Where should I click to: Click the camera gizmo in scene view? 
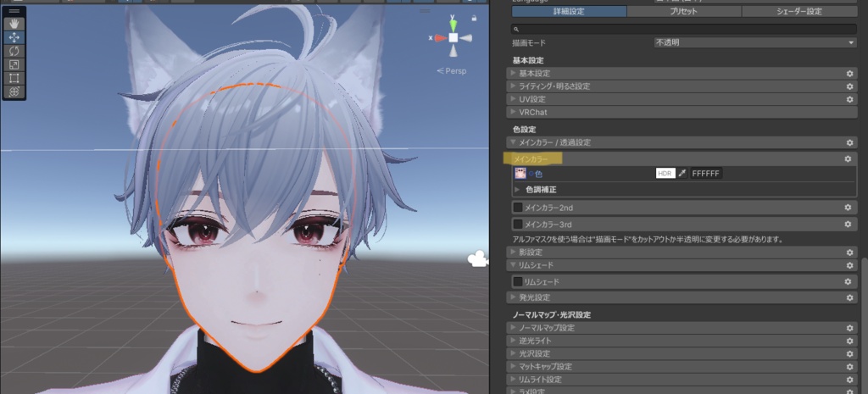pyautogui.click(x=478, y=258)
